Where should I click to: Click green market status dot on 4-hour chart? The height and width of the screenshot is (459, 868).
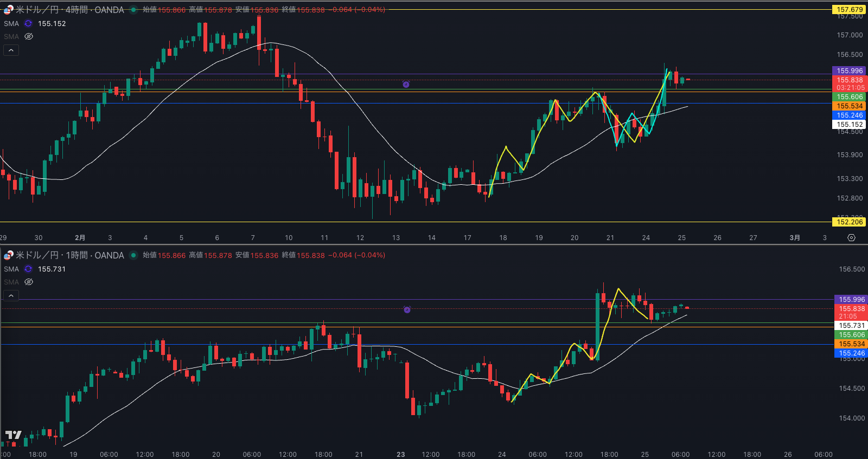pyautogui.click(x=133, y=10)
